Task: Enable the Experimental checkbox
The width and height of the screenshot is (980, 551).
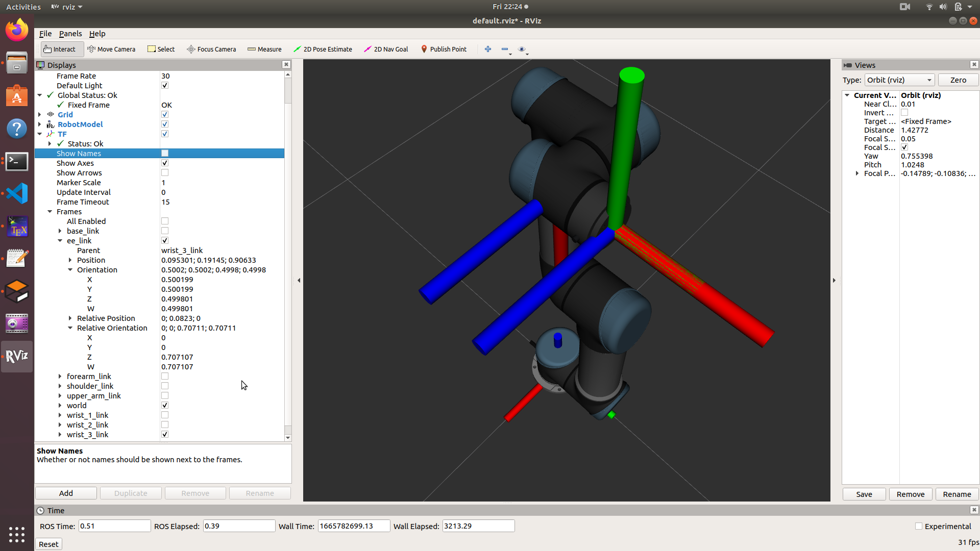Action: pyautogui.click(x=919, y=527)
